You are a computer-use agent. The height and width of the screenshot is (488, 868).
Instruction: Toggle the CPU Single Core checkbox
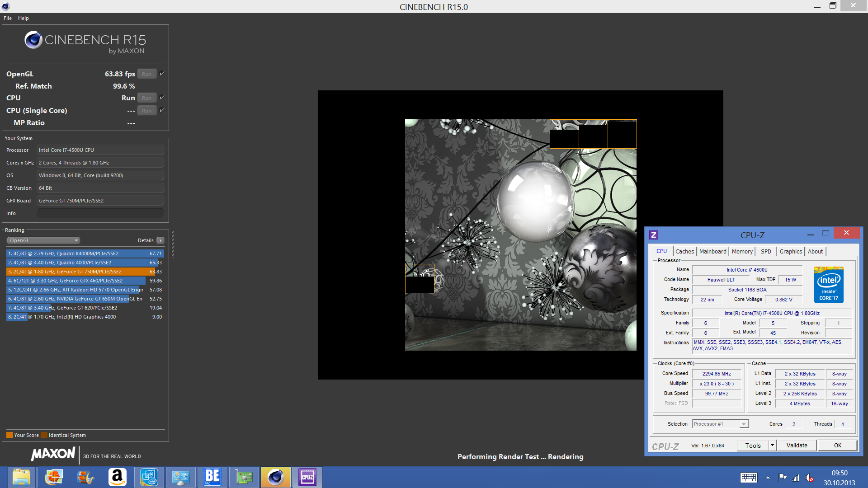pyautogui.click(x=162, y=110)
